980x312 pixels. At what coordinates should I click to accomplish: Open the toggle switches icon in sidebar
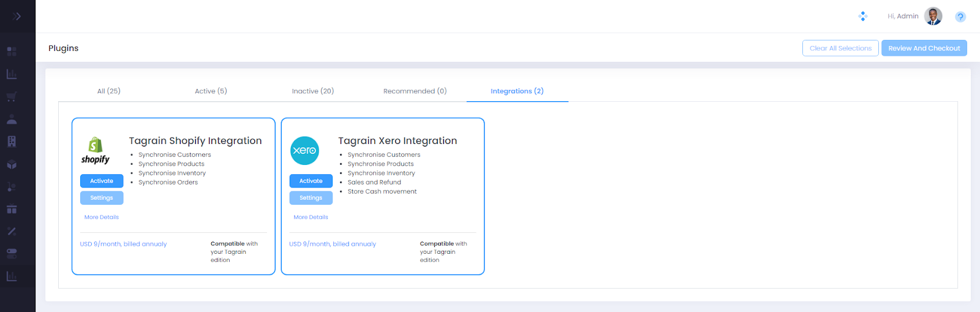12,254
